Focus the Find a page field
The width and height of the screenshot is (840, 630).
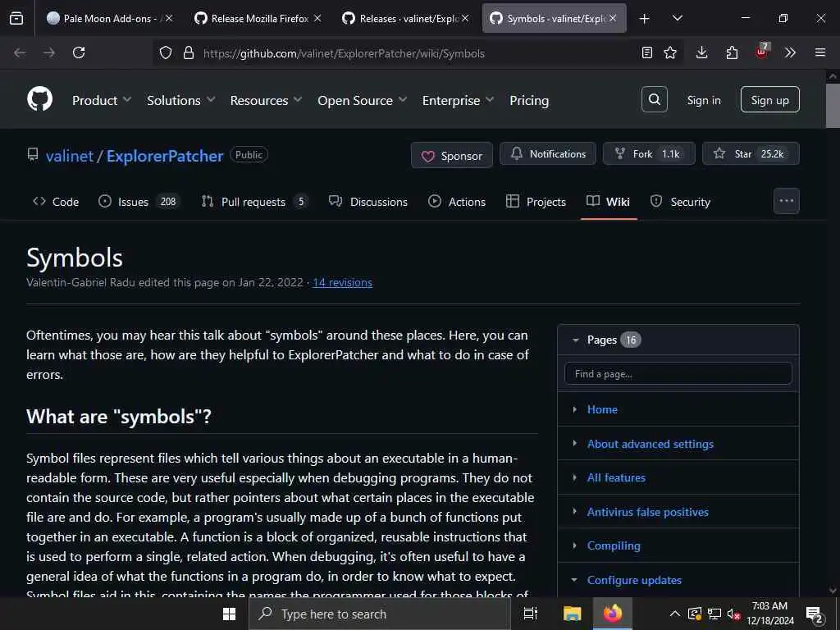click(x=678, y=373)
